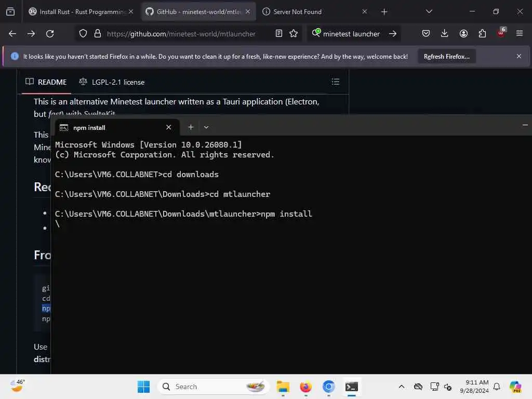Select the GitHub mtlauncher tab
This screenshot has width=532, height=399.
(x=198, y=12)
